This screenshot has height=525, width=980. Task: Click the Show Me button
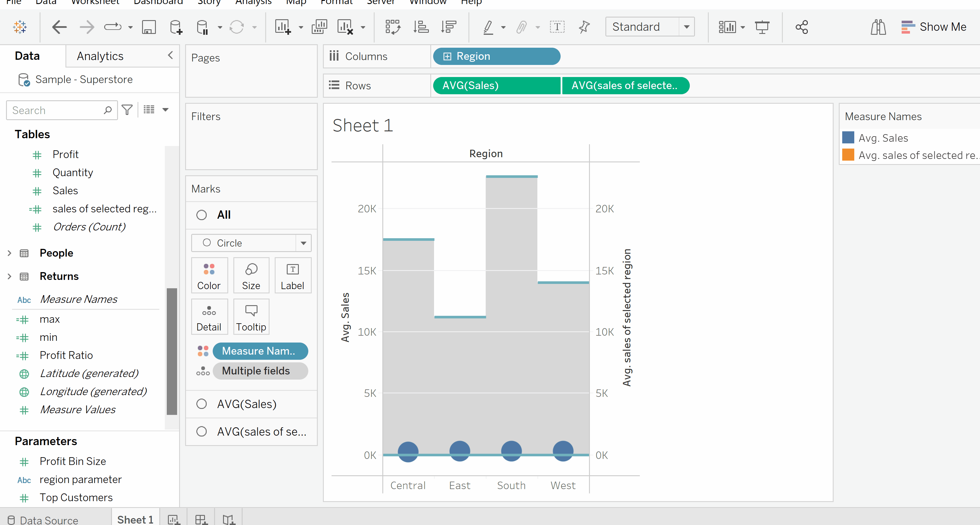pos(934,27)
